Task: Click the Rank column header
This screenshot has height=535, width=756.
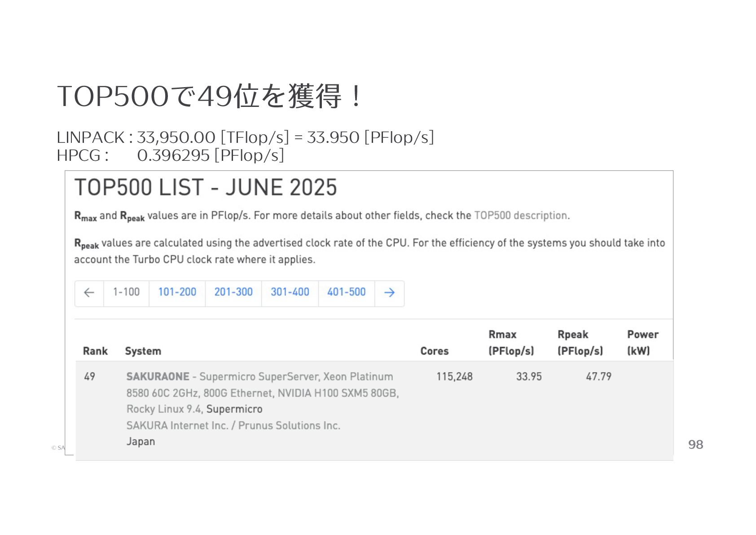Action: click(x=95, y=351)
